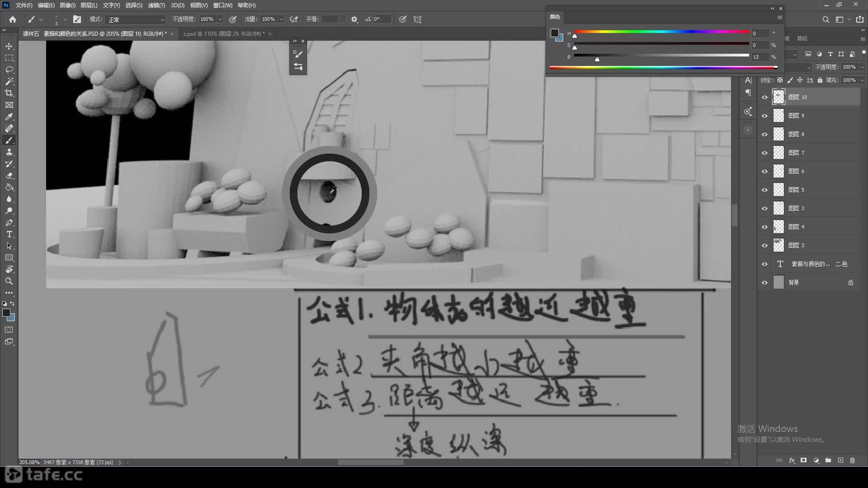This screenshot has width=868, height=488.
Task: Select the Lasso tool
Action: [x=9, y=70]
